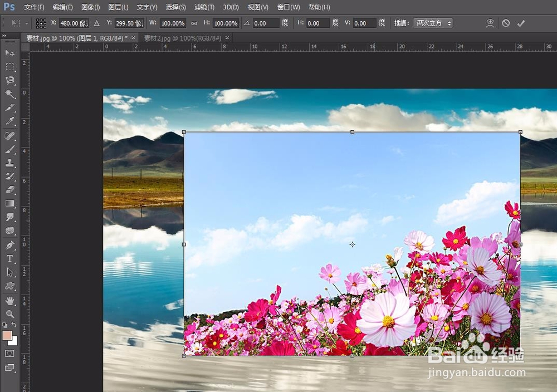Switch to warp mode
The width and height of the screenshot is (557, 392).
[x=490, y=23]
